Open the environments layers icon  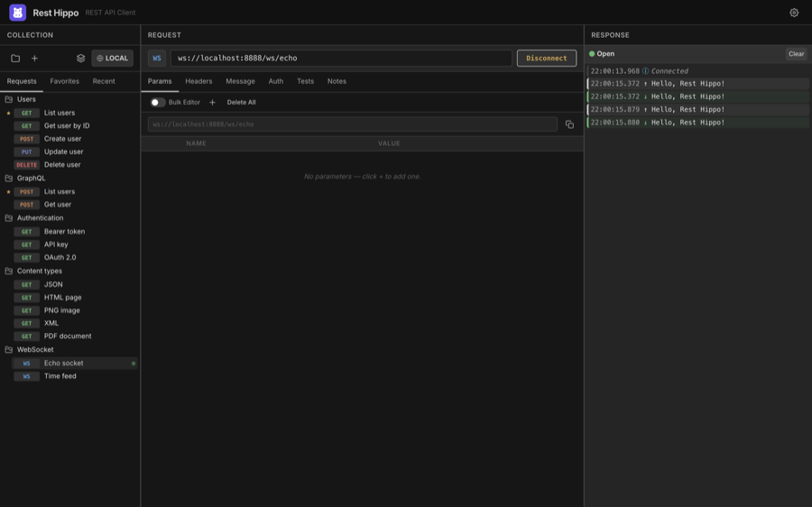[81, 59]
